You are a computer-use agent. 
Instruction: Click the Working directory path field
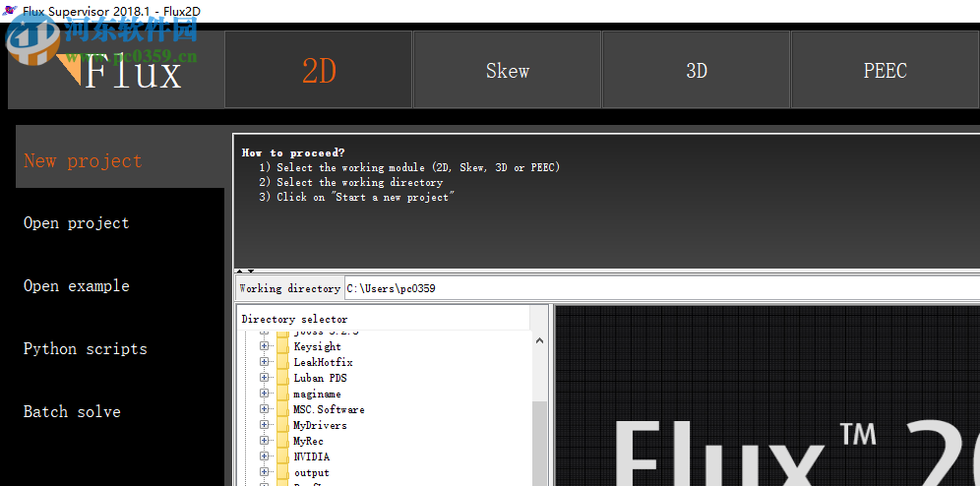[x=662, y=288]
